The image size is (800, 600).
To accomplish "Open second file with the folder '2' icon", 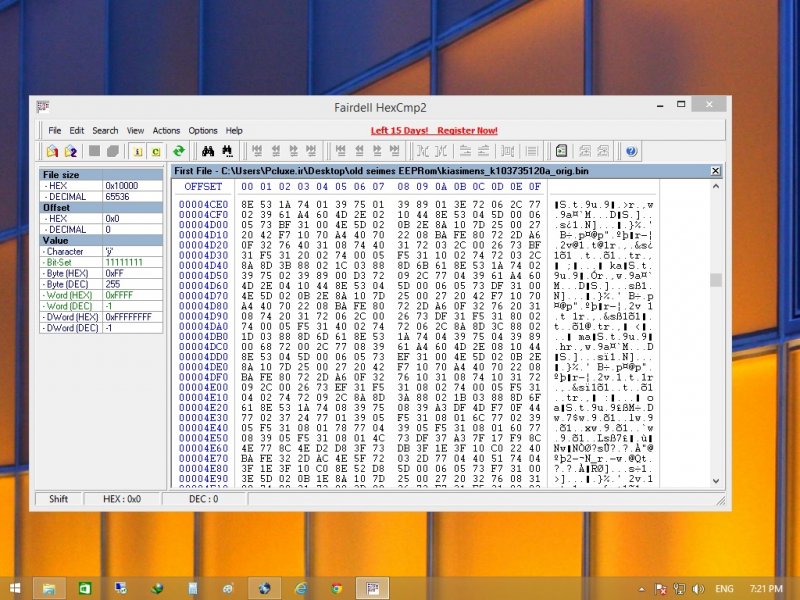I will click(x=70, y=151).
